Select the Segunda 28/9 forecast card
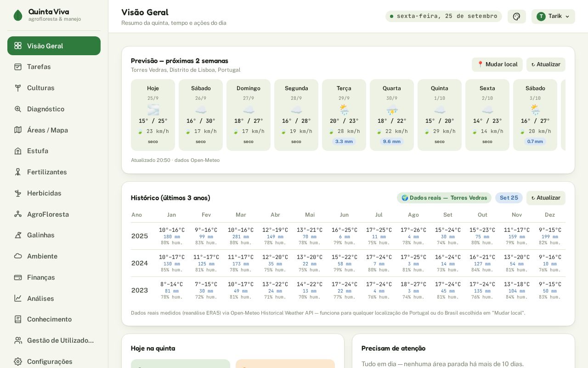The width and height of the screenshot is (588, 368). [x=296, y=115]
